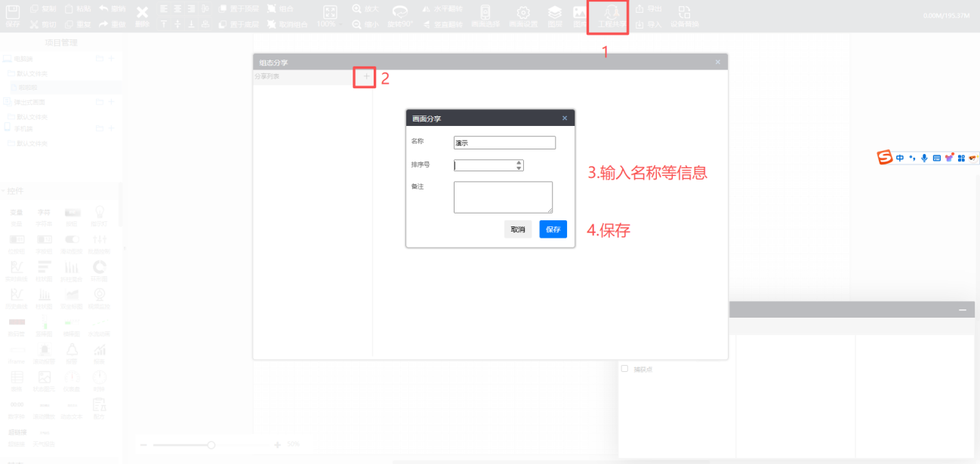The width and height of the screenshot is (980, 464).
Task: Click the 保存 floppy disk icon in toolbar
Action: [x=13, y=13]
